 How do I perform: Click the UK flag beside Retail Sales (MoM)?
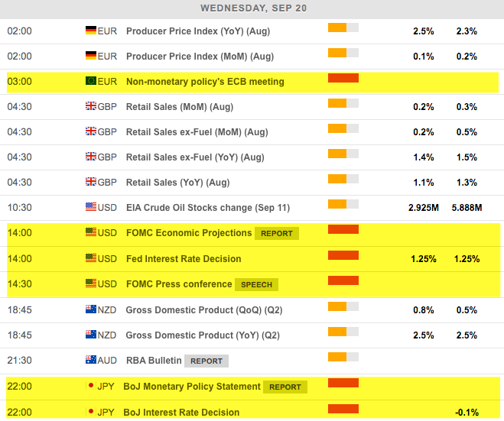tap(91, 107)
